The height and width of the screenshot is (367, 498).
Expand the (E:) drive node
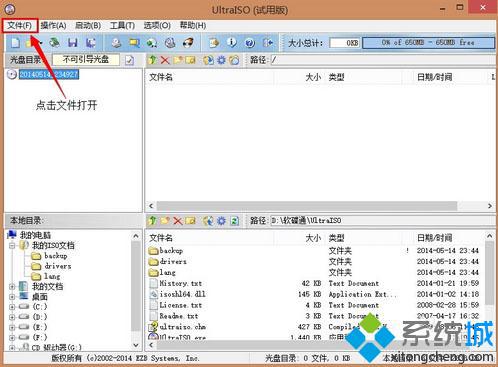tap(12, 327)
